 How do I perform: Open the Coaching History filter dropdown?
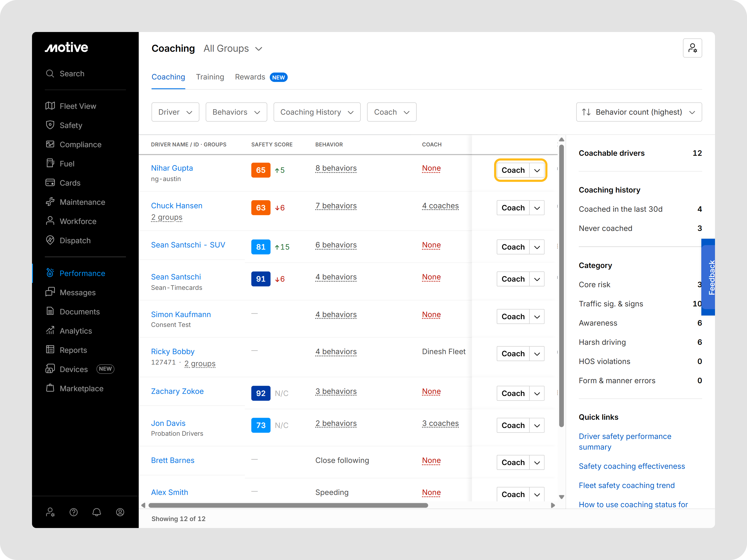(x=317, y=112)
